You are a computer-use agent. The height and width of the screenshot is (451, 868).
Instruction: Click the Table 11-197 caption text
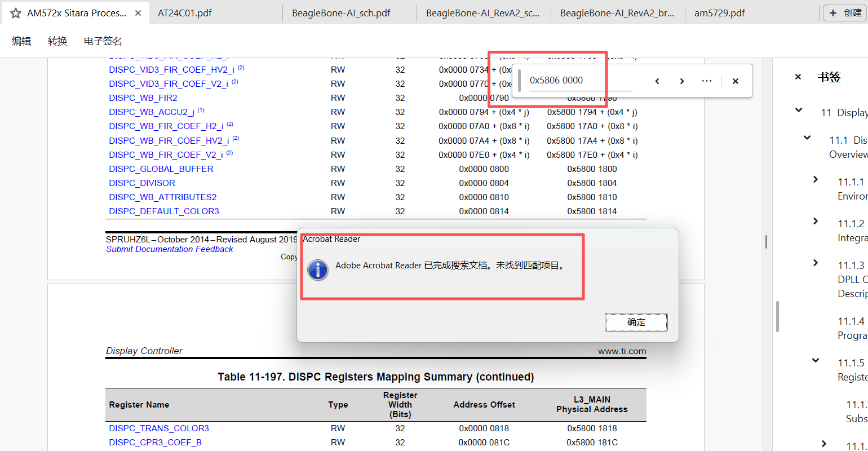click(x=376, y=377)
